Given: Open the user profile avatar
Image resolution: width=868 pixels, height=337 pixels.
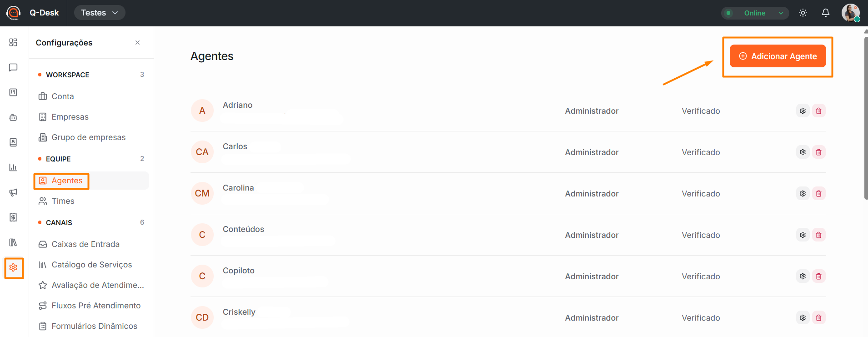Looking at the screenshot, I should [x=850, y=13].
